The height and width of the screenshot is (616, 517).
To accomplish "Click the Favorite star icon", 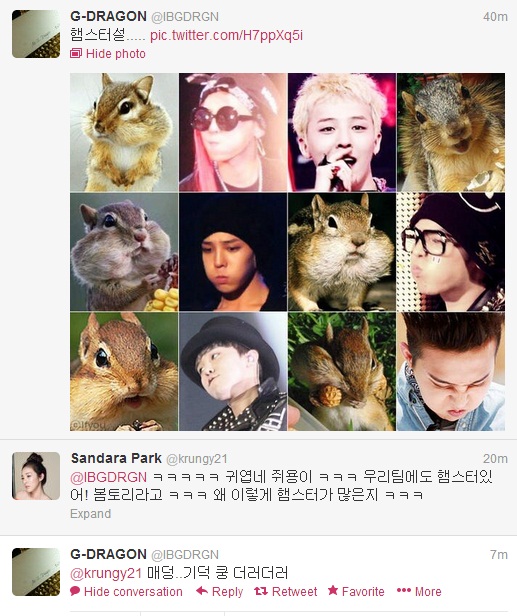I will coord(333,590).
